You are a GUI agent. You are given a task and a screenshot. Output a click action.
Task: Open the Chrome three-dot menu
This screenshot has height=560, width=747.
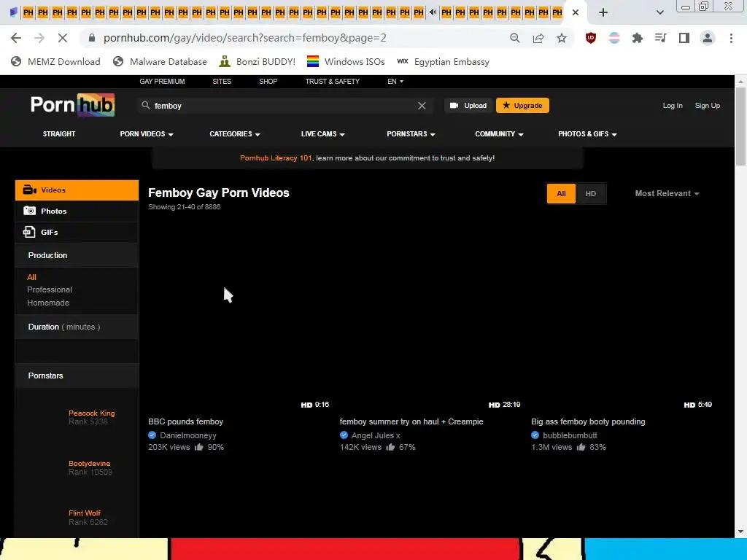point(731,38)
